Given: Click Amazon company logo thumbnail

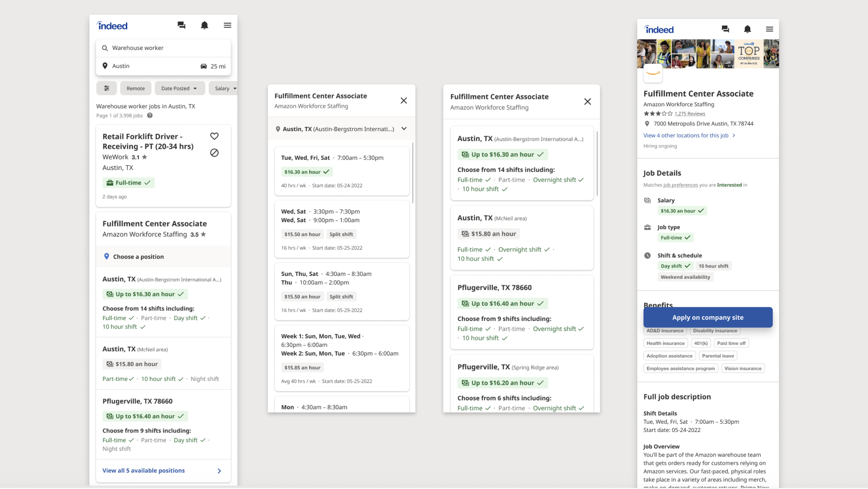Looking at the screenshot, I should click(653, 73).
